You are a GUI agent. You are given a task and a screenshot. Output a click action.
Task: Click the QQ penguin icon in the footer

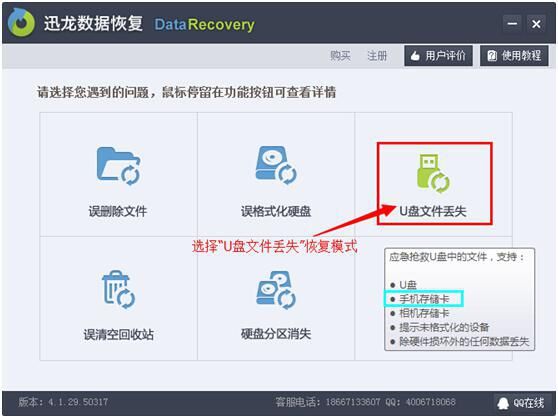click(x=503, y=403)
